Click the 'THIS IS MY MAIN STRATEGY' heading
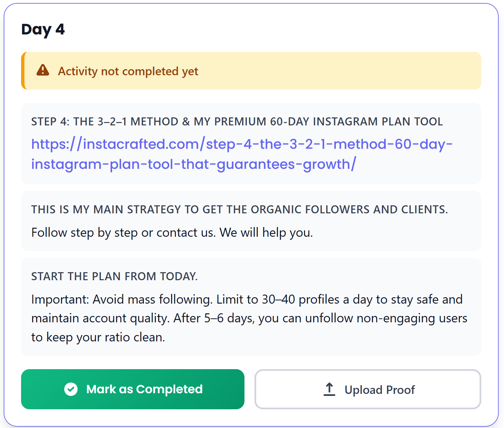Viewport: 504px width, 428px height. pyautogui.click(x=239, y=210)
